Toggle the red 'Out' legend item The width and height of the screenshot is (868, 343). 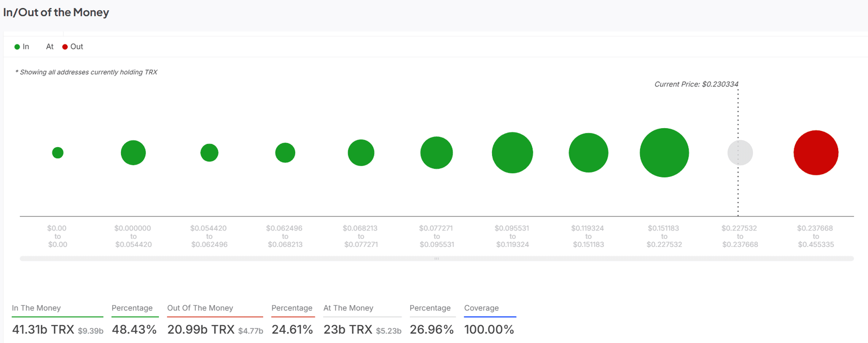tap(73, 47)
